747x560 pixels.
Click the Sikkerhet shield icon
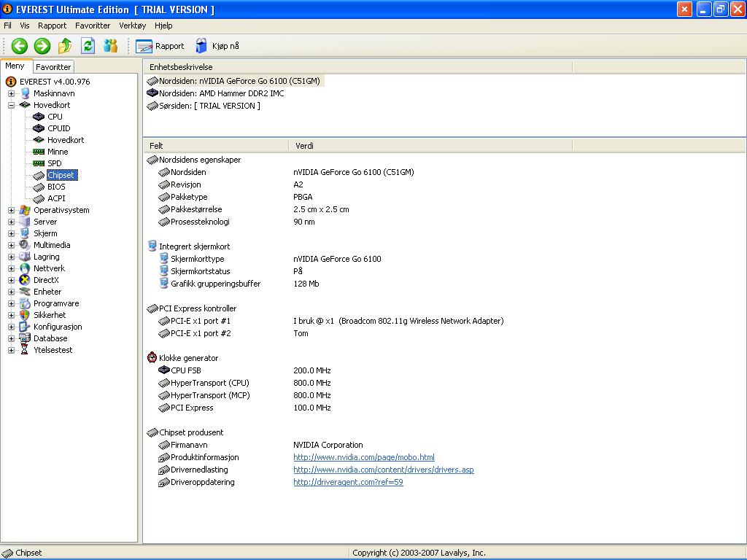pyautogui.click(x=25, y=315)
